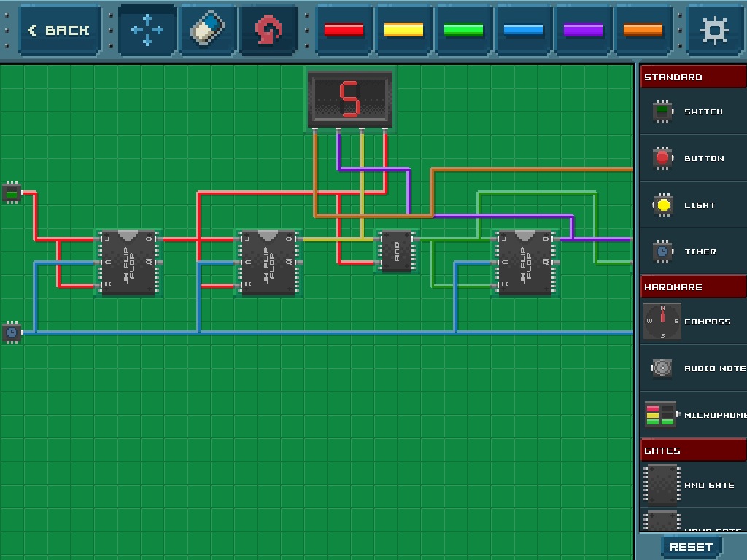The height and width of the screenshot is (560, 747).
Task: Pick the Button component in sidebar
Action: pyautogui.click(x=692, y=158)
